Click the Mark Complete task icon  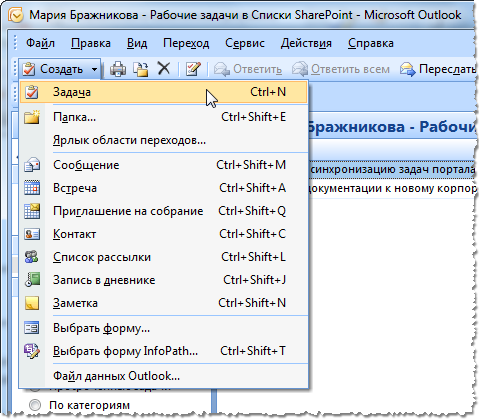pos(193,69)
